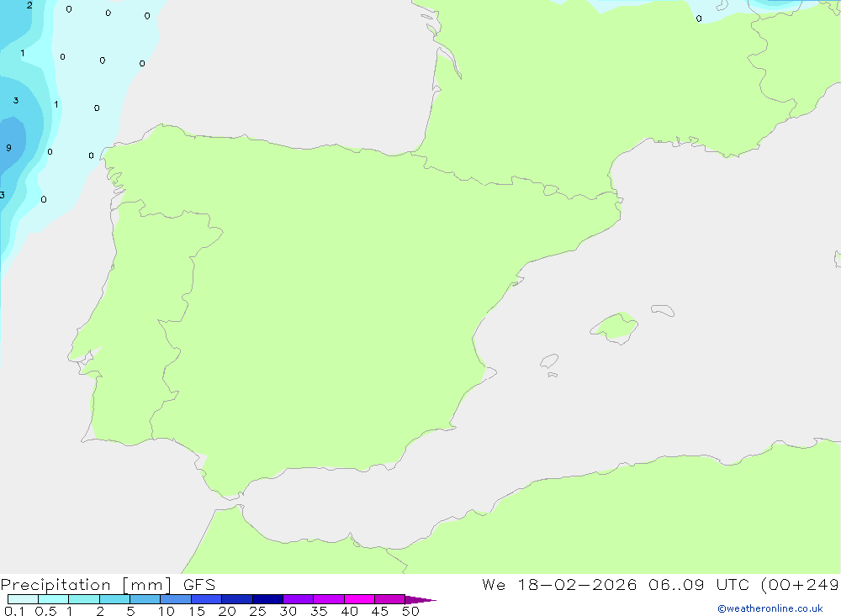Pick the 40–45 mm magenta legend swatch
Image resolution: width=841 pixels, height=616 pixels.
pyautogui.click(x=359, y=599)
